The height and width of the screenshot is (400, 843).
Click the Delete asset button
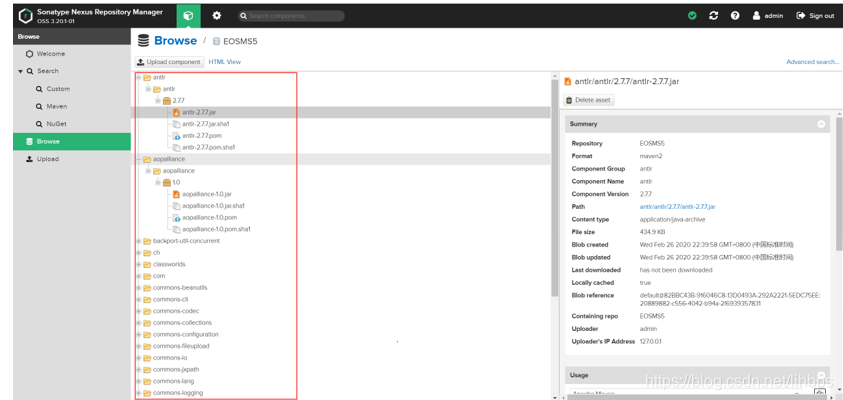[x=589, y=100]
